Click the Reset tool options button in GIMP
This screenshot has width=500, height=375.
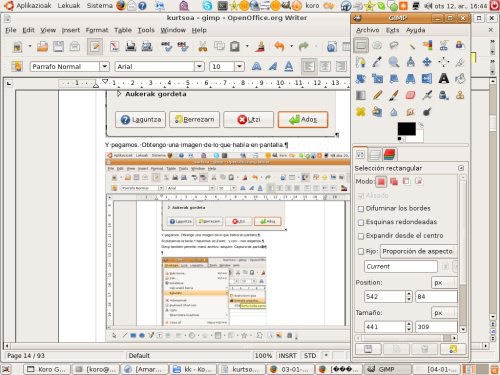(453, 349)
